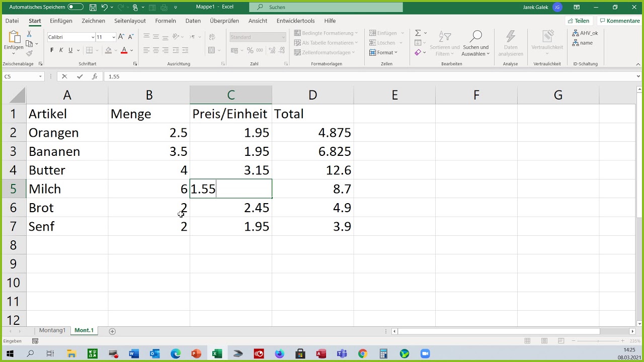
Task: Click the AHV_ok macro button
Action: 585,33
